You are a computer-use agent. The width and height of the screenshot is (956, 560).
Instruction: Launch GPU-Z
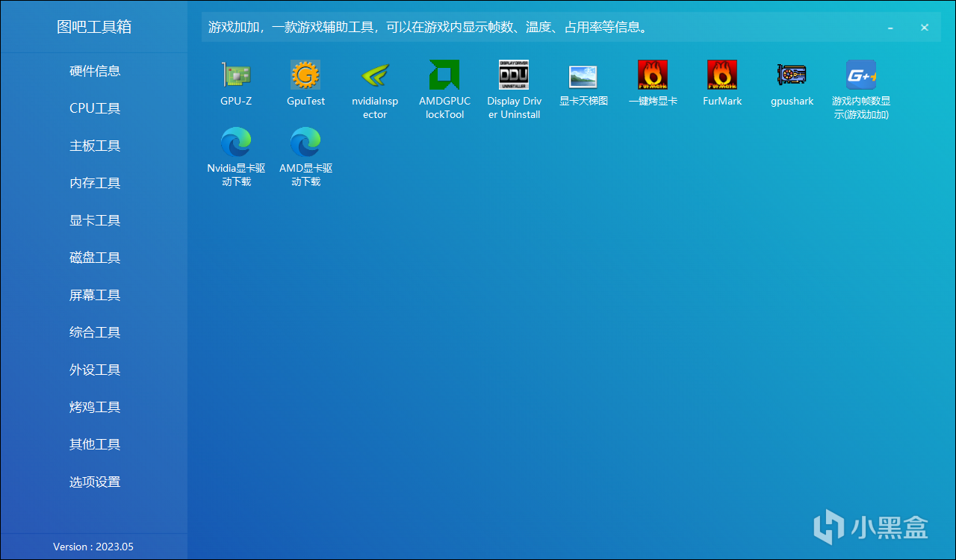[x=236, y=82]
